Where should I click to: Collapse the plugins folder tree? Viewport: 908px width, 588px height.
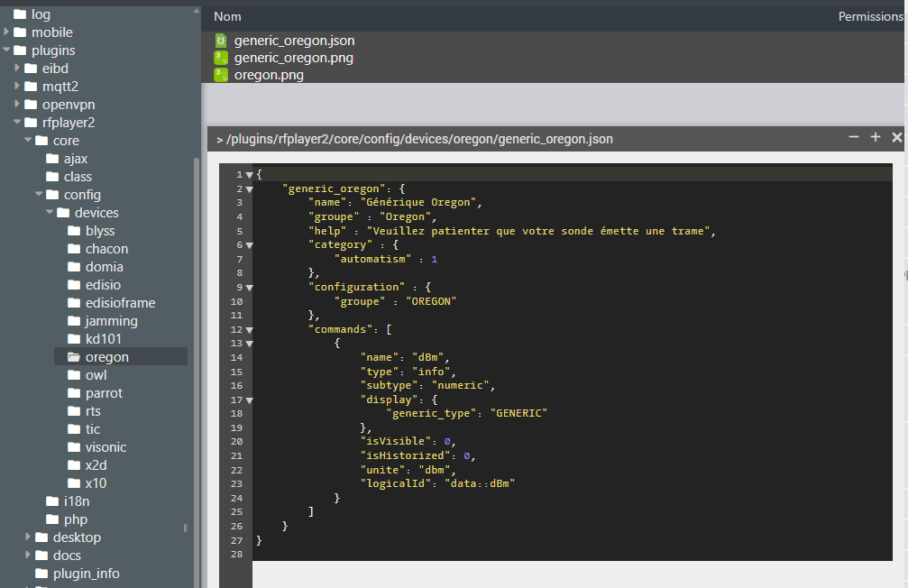pyautogui.click(x=7, y=50)
